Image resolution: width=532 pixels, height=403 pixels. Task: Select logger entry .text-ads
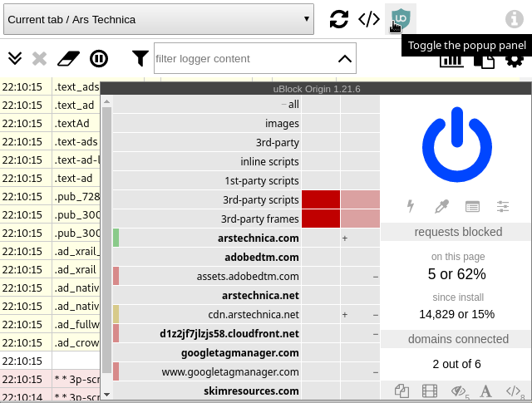click(76, 141)
